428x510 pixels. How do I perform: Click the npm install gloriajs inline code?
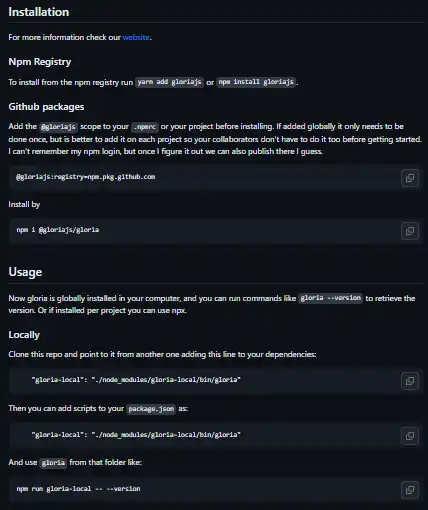[x=256, y=82]
